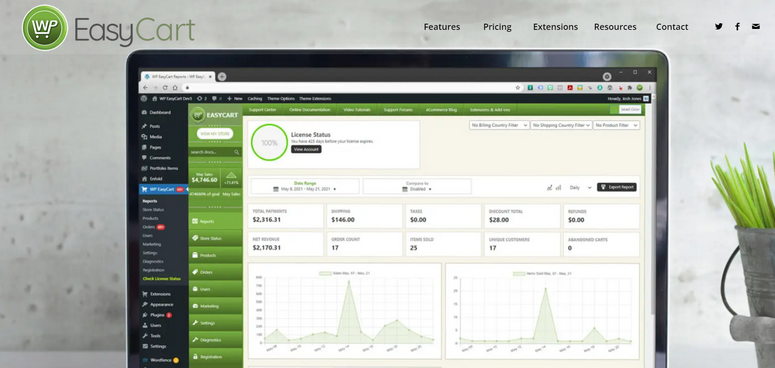The height and width of the screenshot is (368, 775).
Task: Click Caching in admin bar
Action: tap(255, 98)
